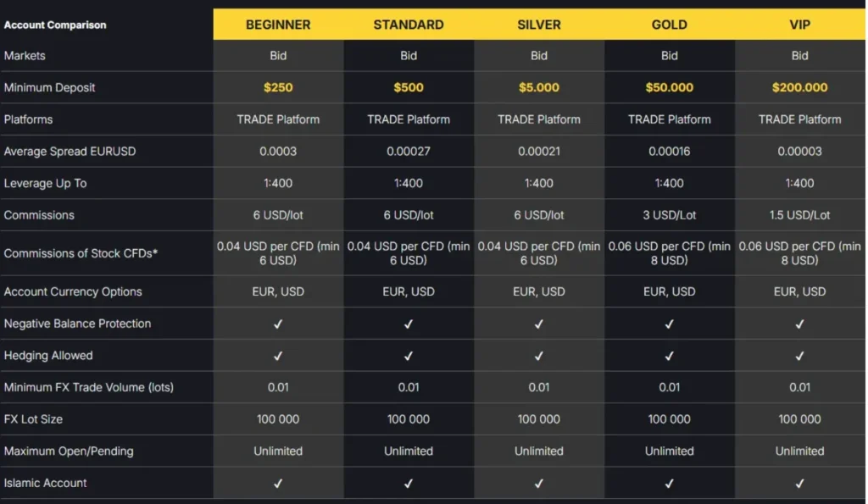The width and height of the screenshot is (868, 504).
Task: Select the BEGINNER account column header
Action: [x=278, y=25]
